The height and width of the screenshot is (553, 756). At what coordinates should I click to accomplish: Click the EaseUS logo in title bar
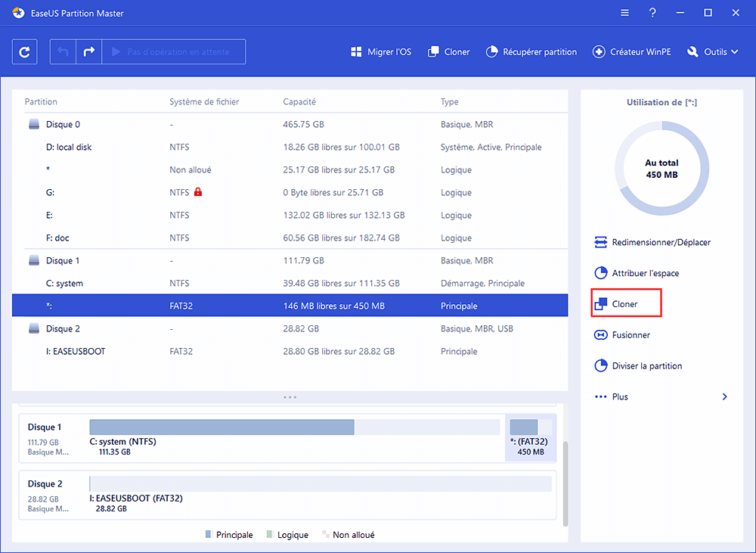[x=18, y=13]
